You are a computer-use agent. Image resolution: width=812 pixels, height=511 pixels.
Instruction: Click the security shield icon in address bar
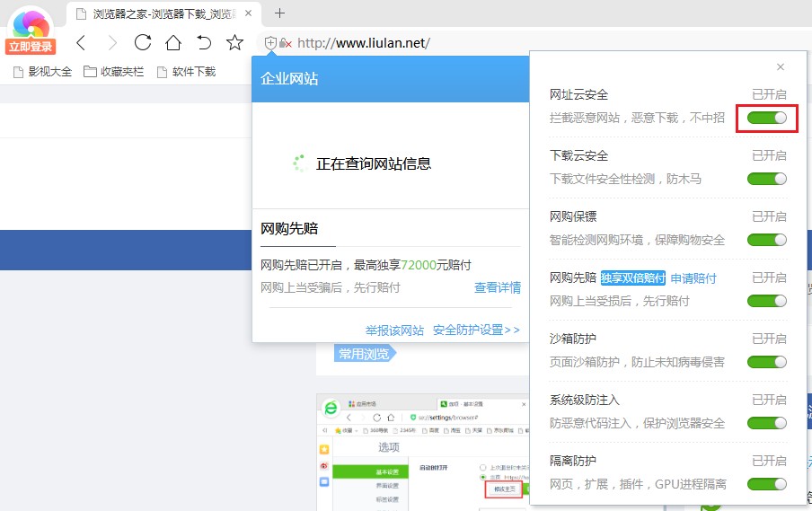coord(270,42)
